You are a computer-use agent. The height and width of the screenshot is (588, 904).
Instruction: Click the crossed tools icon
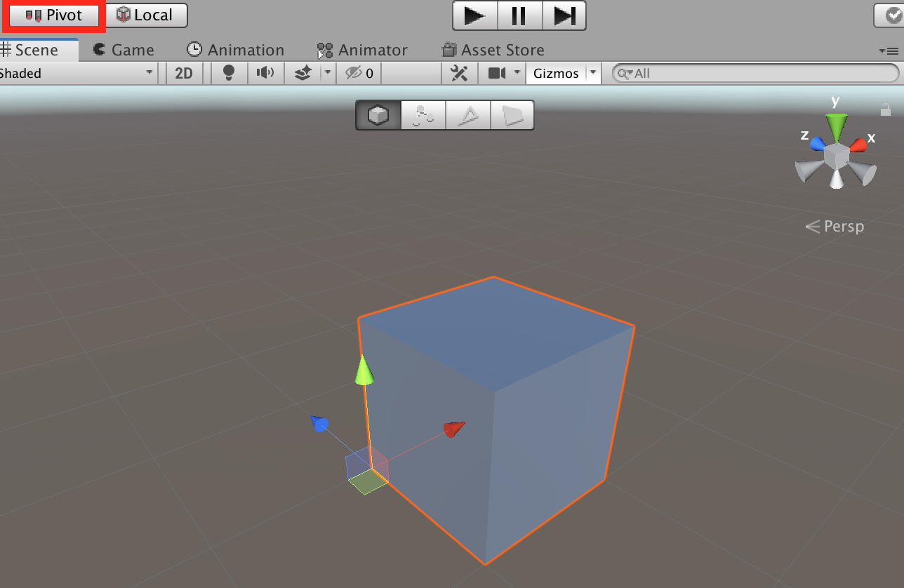(x=459, y=73)
